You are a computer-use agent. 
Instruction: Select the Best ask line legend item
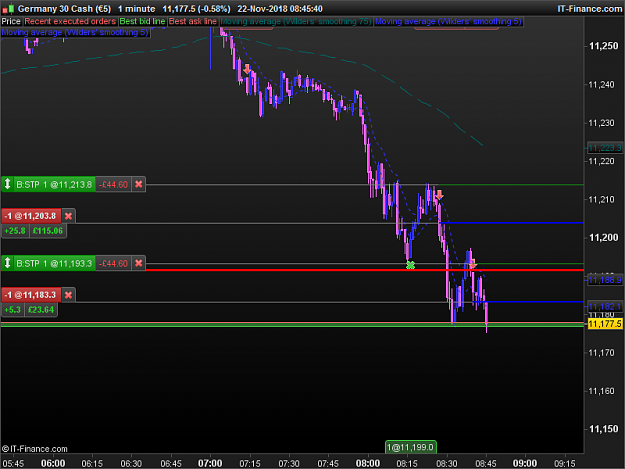[x=193, y=22]
